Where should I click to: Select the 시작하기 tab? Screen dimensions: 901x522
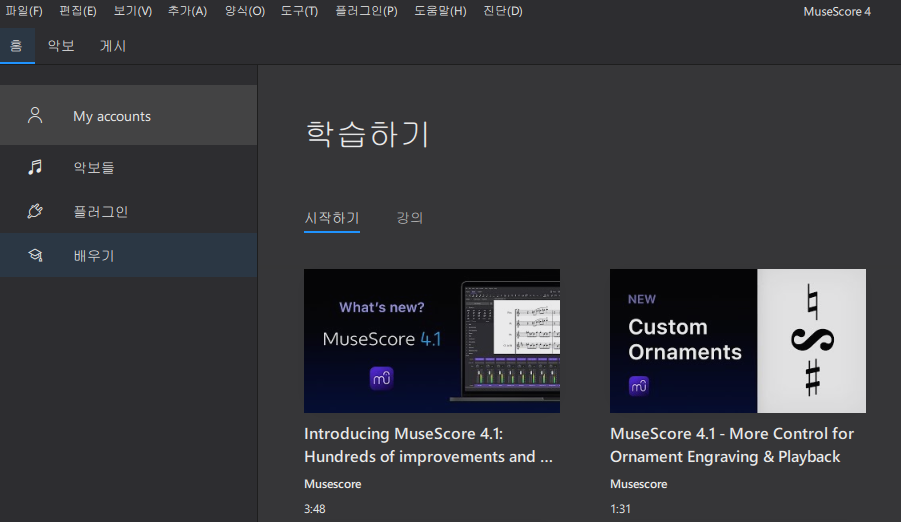click(x=332, y=218)
